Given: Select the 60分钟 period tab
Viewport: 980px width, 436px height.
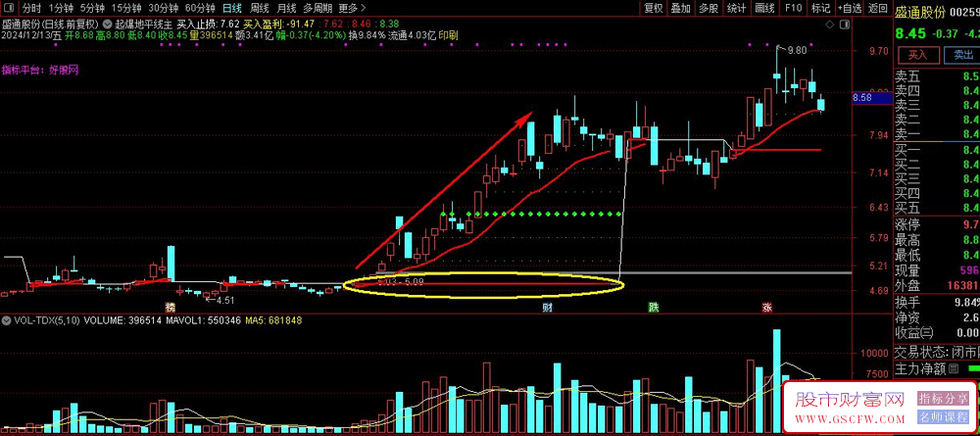Looking at the screenshot, I should pos(201,8).
